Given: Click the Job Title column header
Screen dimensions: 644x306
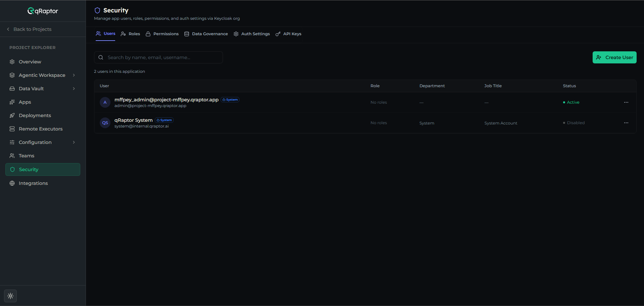Looking at the screenshot, I should (493, 86).
